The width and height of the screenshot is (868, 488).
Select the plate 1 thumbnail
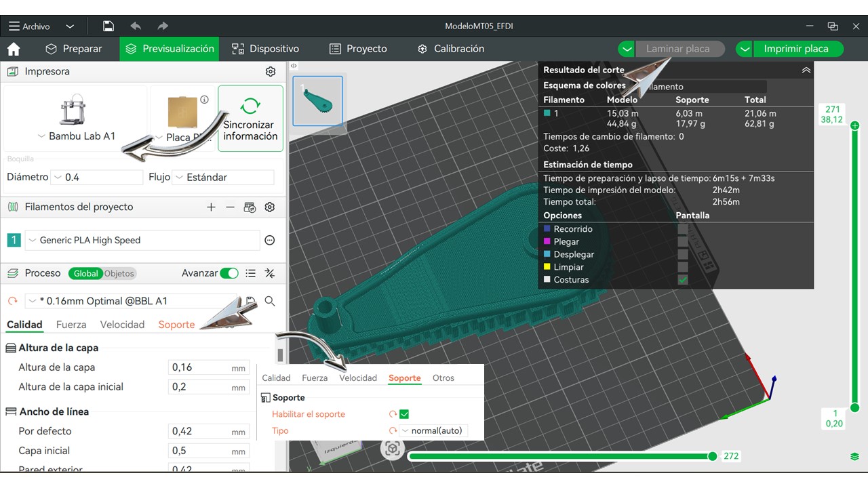pos(317,101)
